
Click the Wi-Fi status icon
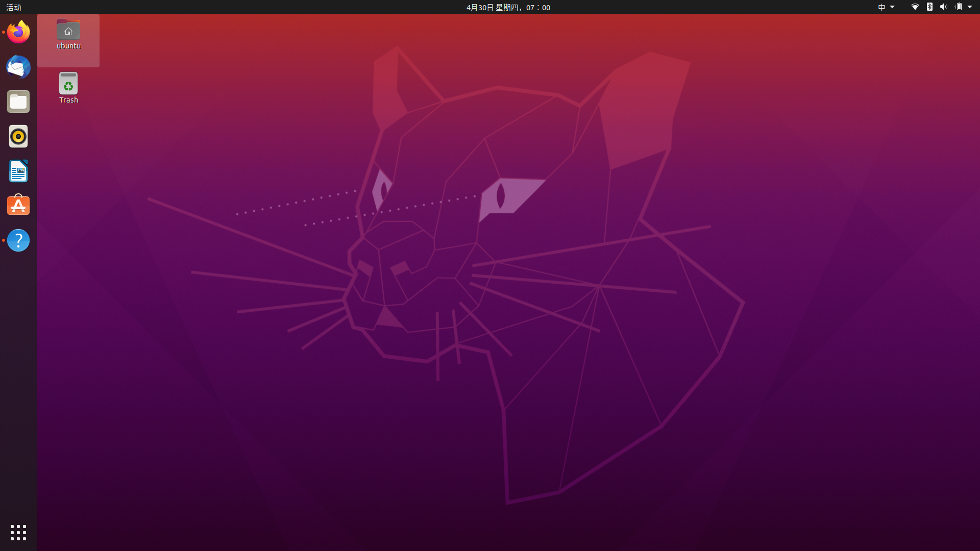[x=915, y=7]
